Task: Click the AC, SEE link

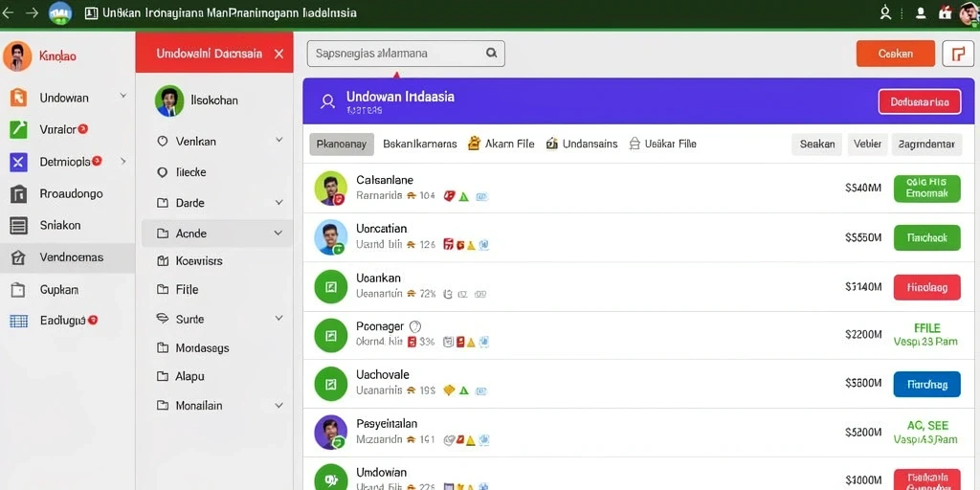Action: [x=926, y=426]
